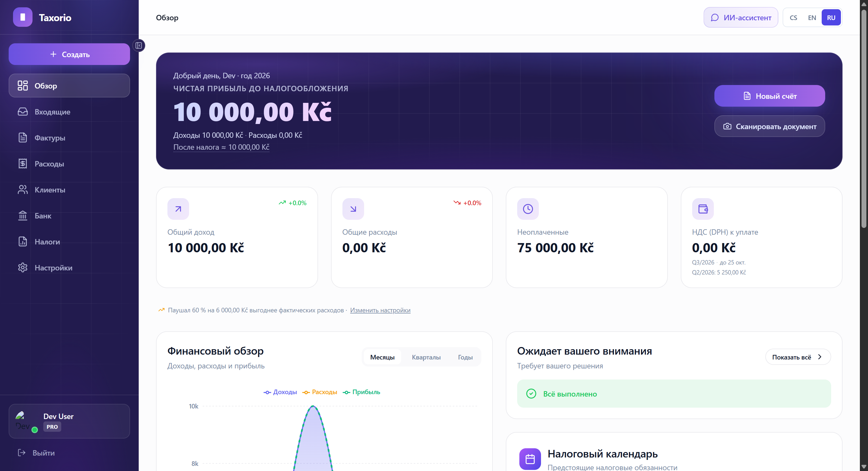Toggle the Расходы legend series marker
The image size is (868, 471).
pos(306,392)
